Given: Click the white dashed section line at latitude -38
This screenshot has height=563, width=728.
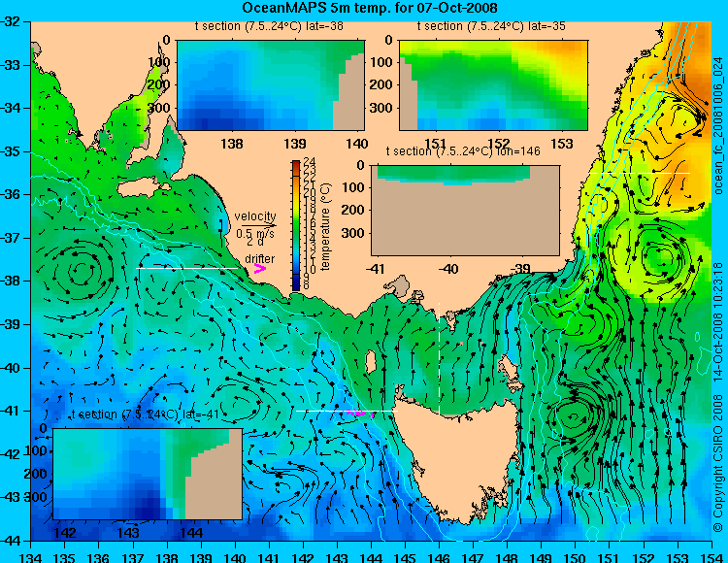Looking at the screenshot, I should tap(186, 268).
